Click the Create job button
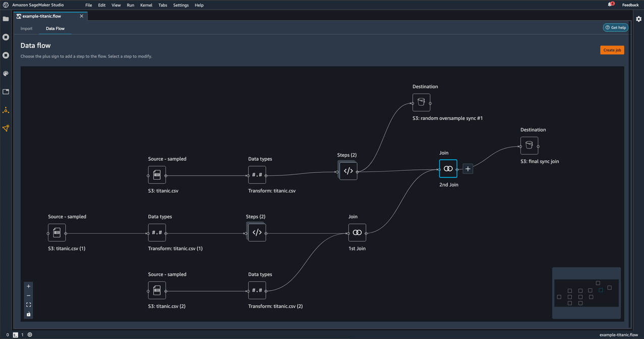This screenshot has width=644, height=339. [612, 50]
